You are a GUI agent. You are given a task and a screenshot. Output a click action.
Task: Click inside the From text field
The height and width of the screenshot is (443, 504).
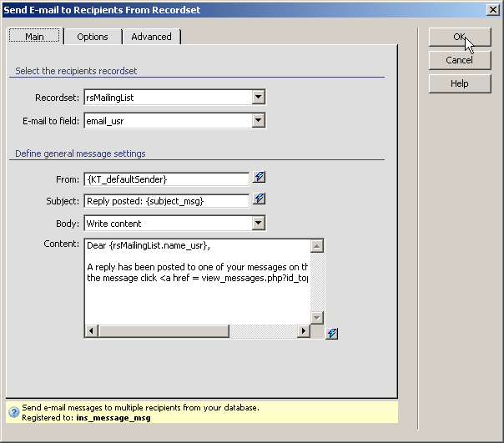[166, 179]
